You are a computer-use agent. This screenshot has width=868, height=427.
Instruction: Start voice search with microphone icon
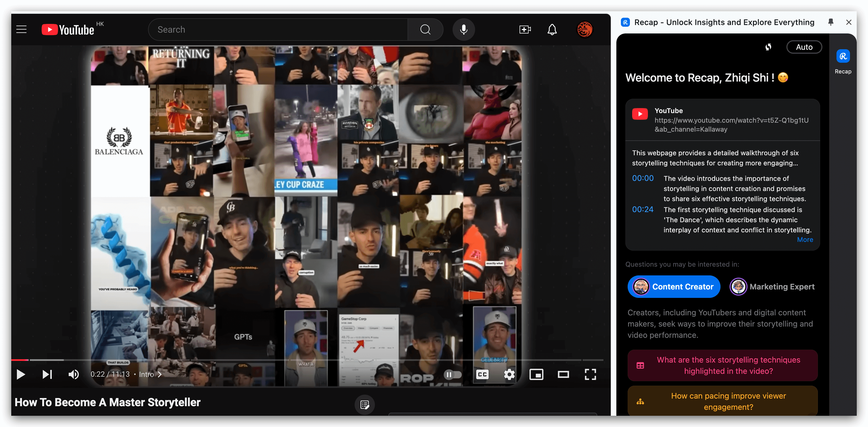coord(464,30)
